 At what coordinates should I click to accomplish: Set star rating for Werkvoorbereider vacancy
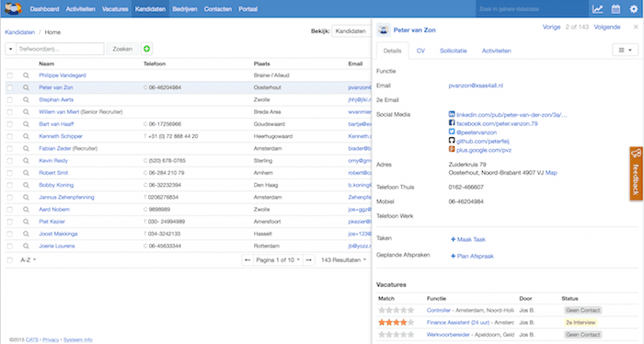click(396, 335)
